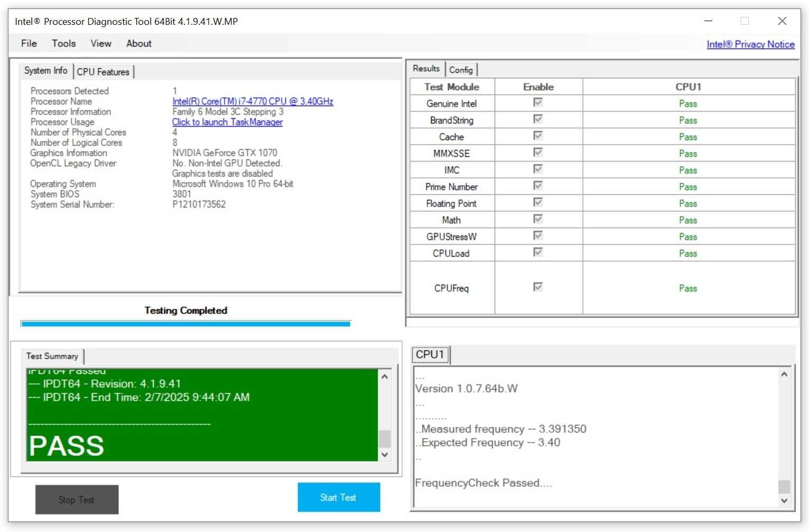Click the Floating Point test module cell
809x532 pixels.
coord(452,203)
